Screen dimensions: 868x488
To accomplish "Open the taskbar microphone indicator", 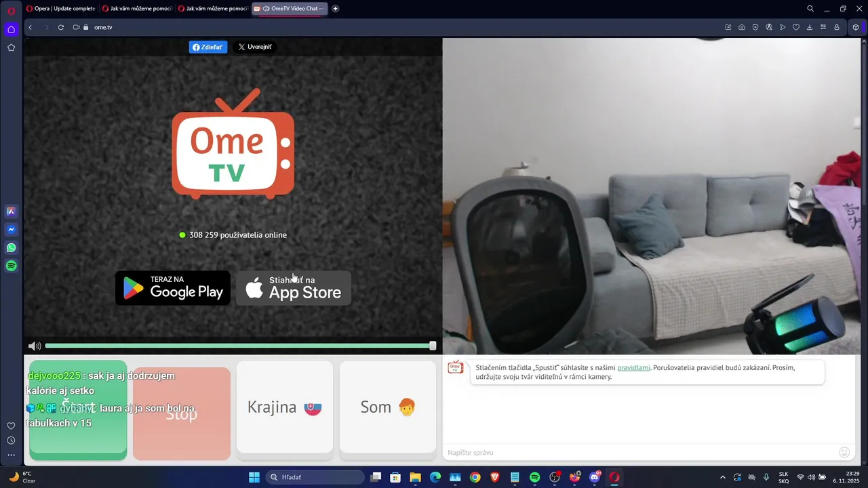I will (x=766, y=477).
